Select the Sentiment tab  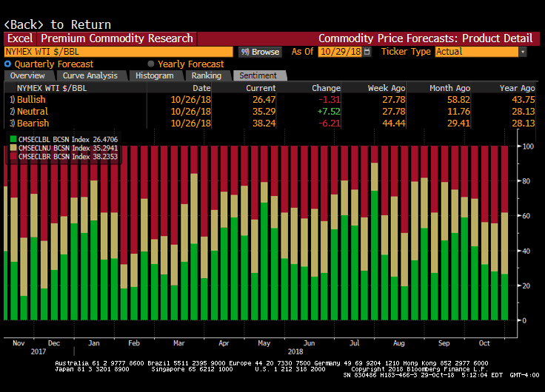(258, 75)
